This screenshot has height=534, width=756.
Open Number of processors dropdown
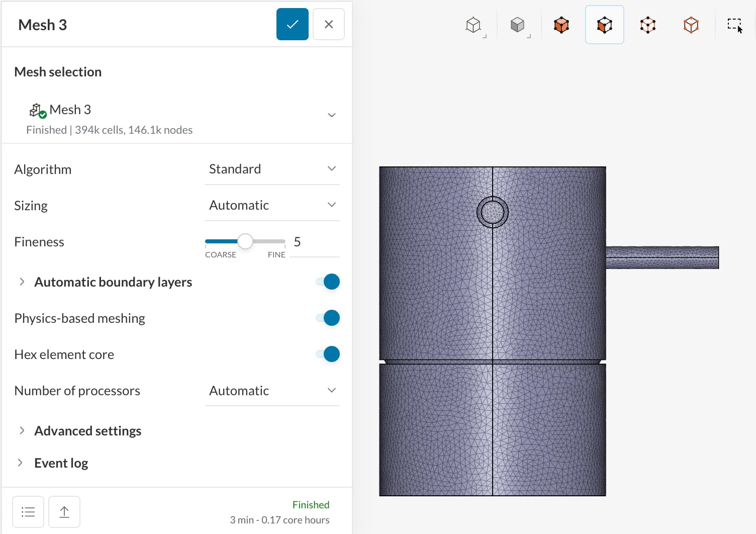click(272, 391)
